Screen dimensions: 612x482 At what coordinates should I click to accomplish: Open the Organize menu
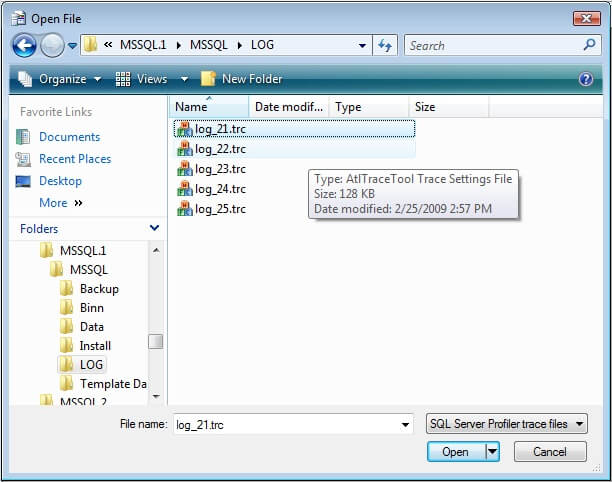point(60,79)
